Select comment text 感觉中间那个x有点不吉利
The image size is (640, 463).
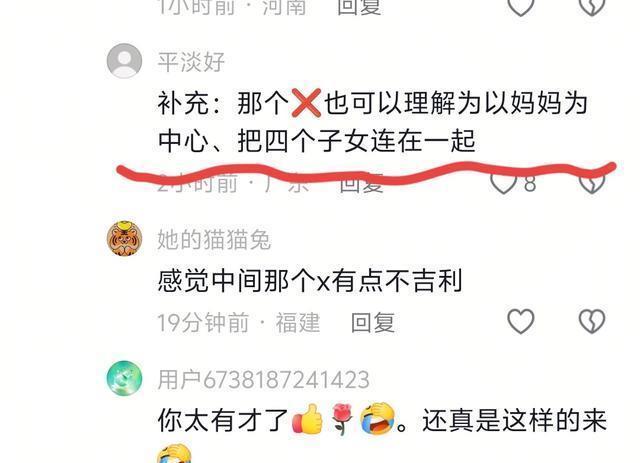[x=310, y=281]
